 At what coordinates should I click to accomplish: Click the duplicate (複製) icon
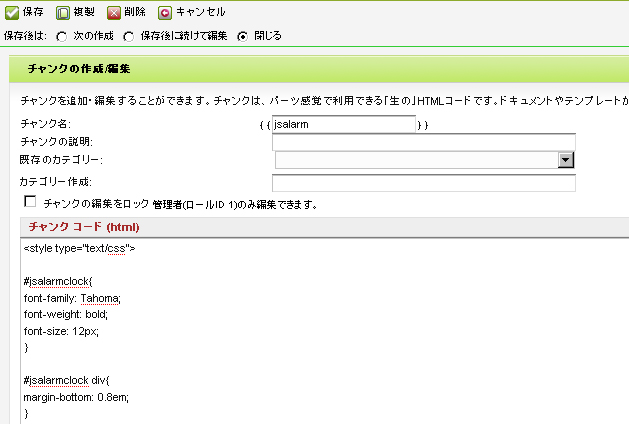pyautogui.click(x=61, y=12)
